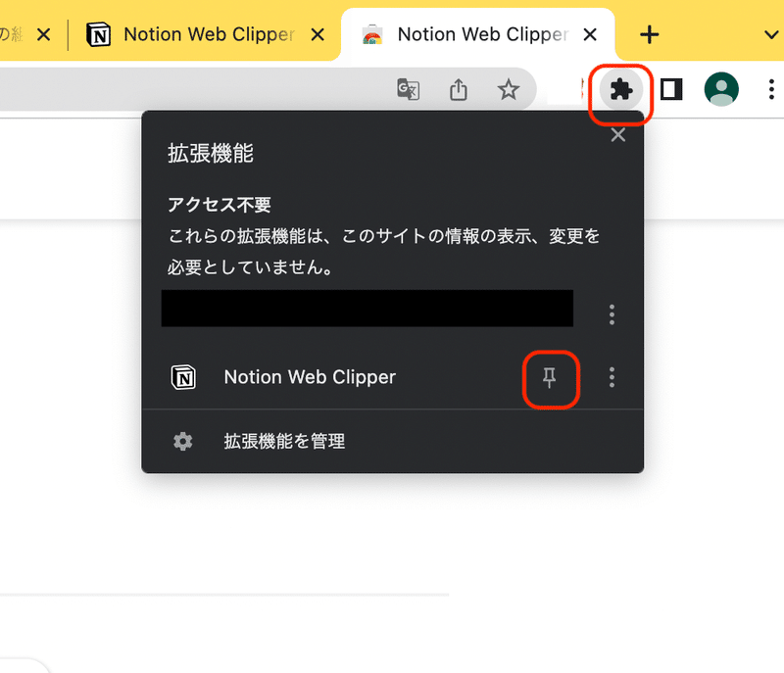Close the Extensions popup

tap(618, 135)
